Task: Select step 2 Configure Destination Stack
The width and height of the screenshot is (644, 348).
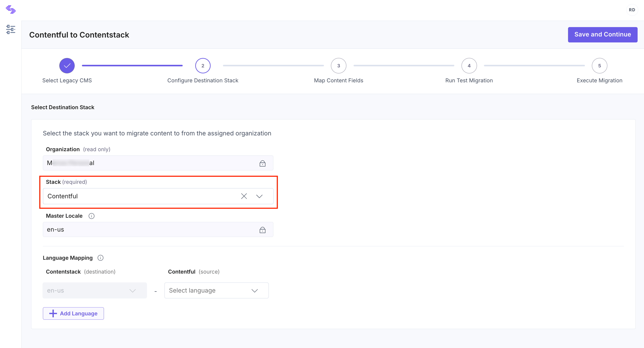Action: pyautogui.click(x=203, y=66)
